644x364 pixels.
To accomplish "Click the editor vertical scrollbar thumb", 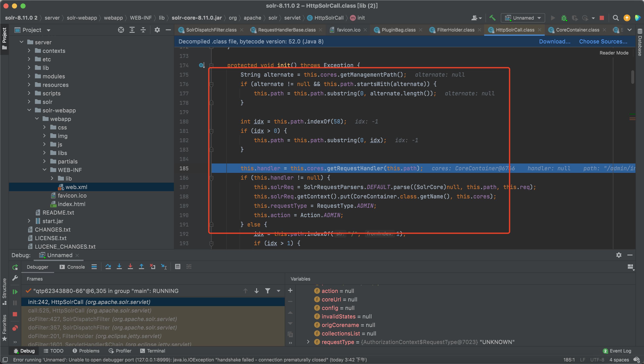I will coord(632,77).
